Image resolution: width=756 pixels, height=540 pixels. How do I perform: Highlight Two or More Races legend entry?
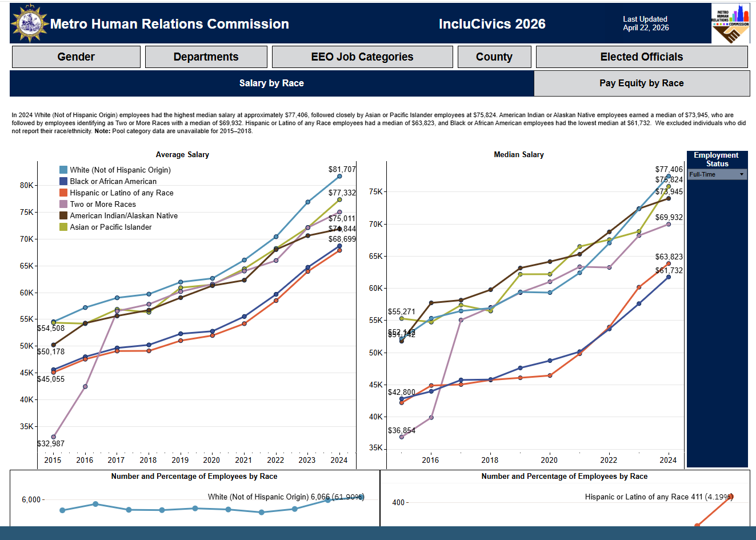[x=103, y=204]
